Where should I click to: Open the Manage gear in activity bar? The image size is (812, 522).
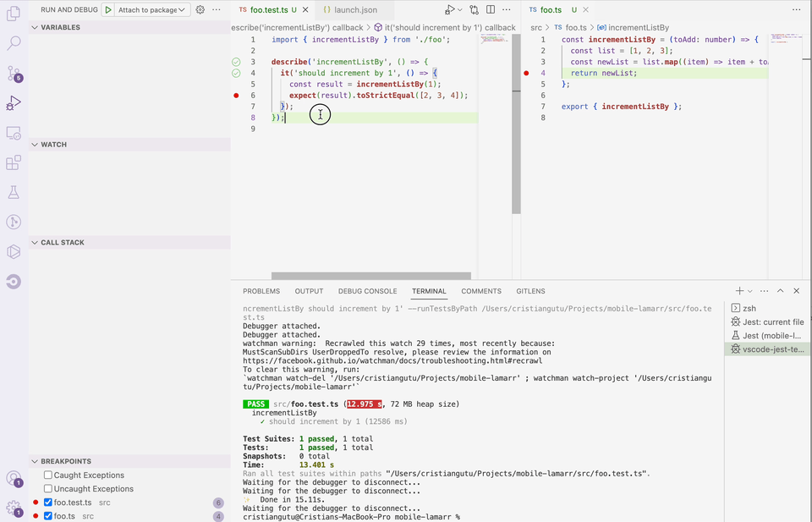tap(14, 508)
